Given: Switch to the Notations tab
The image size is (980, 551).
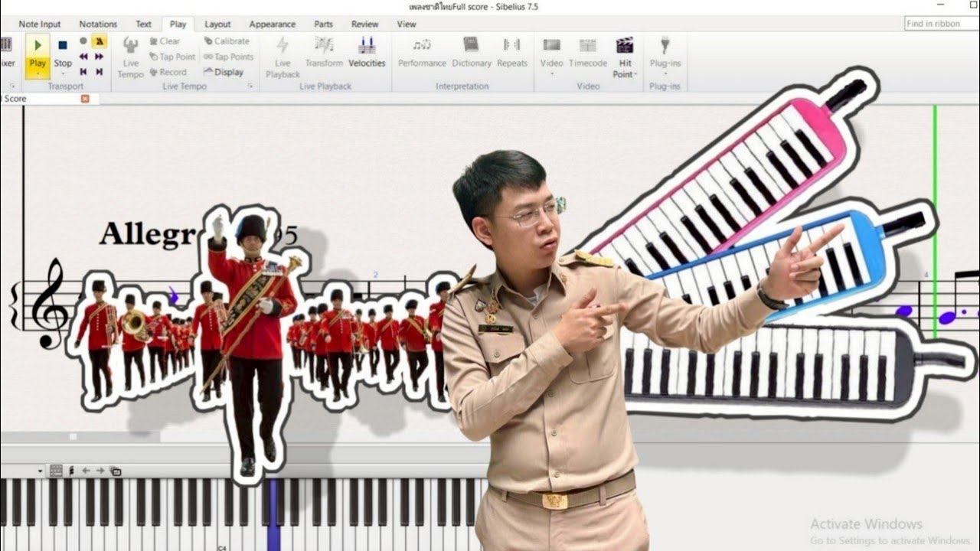Looking at the screenshot, I should point(98,24).
